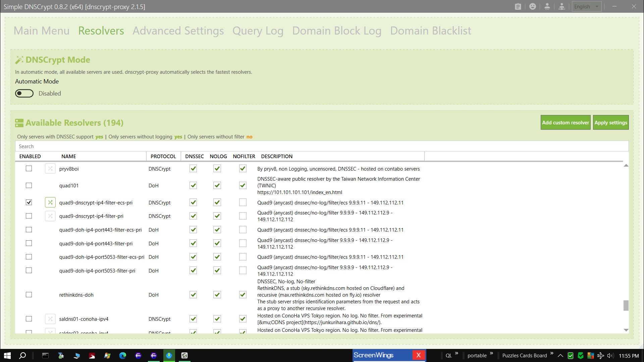The height and width of the screenshot is (362, 644).
Task: Switch to Advanced Settings tab
Action: click(x=178, y=31)
